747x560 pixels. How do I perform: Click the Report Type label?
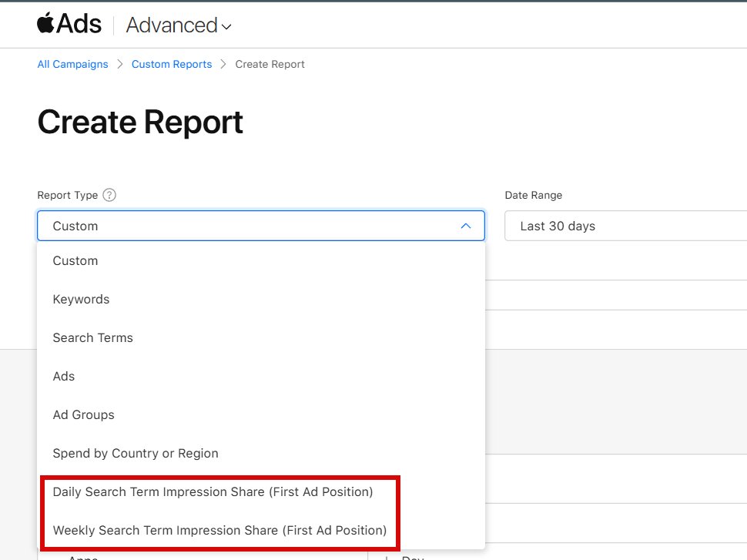click(68, 195)
